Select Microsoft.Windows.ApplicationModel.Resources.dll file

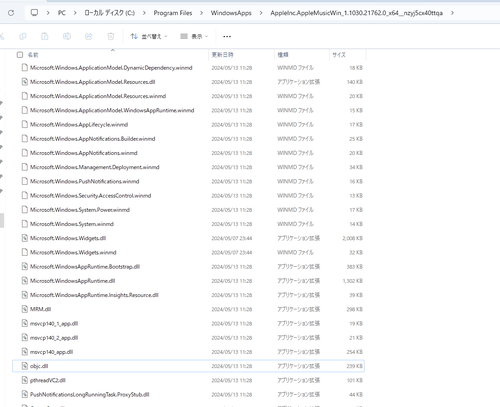[92, 82]
